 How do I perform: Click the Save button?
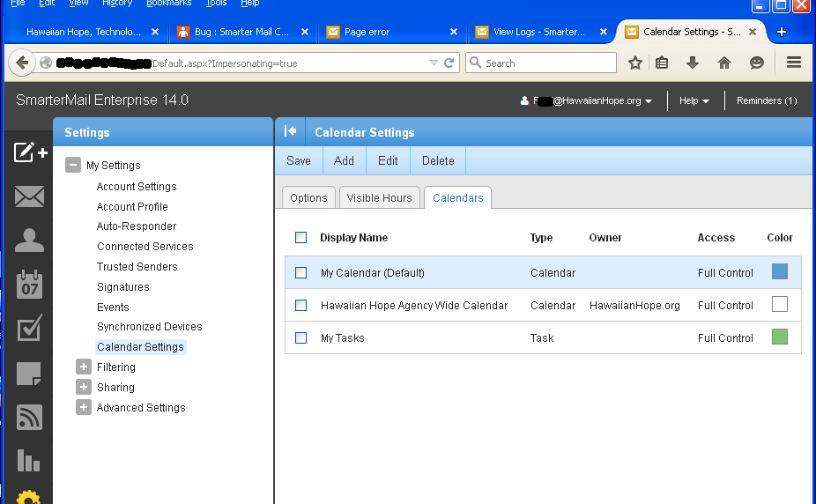[299, 160]
